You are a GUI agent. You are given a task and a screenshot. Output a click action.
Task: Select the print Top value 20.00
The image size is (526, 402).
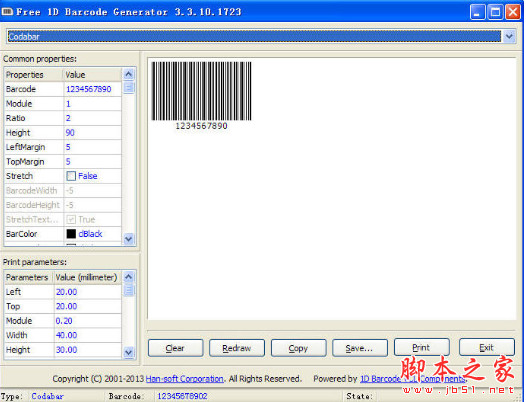(x=87, y=306)
